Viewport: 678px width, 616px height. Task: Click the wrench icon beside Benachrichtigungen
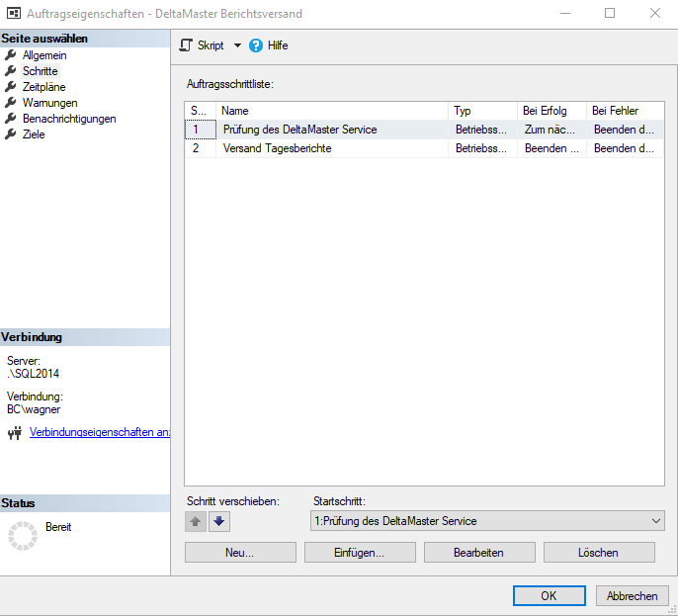click(x=11, y=119)
